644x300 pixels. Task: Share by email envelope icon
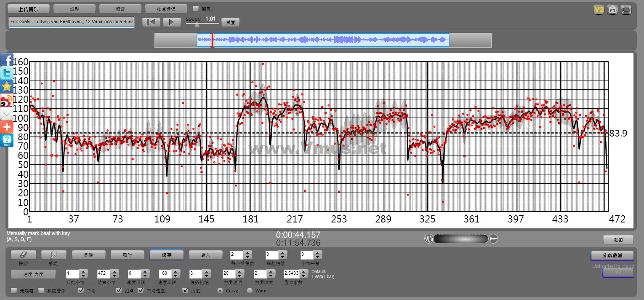(7, 114)
